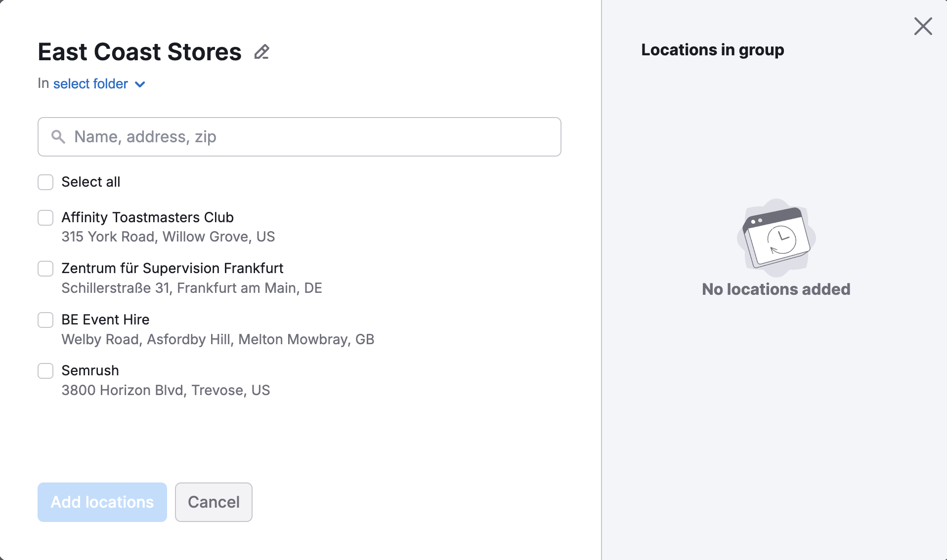The height and width of the screenshot is (560, 947).
Task: Toggle the BE Event Hire checkbox
Action: 45,320
